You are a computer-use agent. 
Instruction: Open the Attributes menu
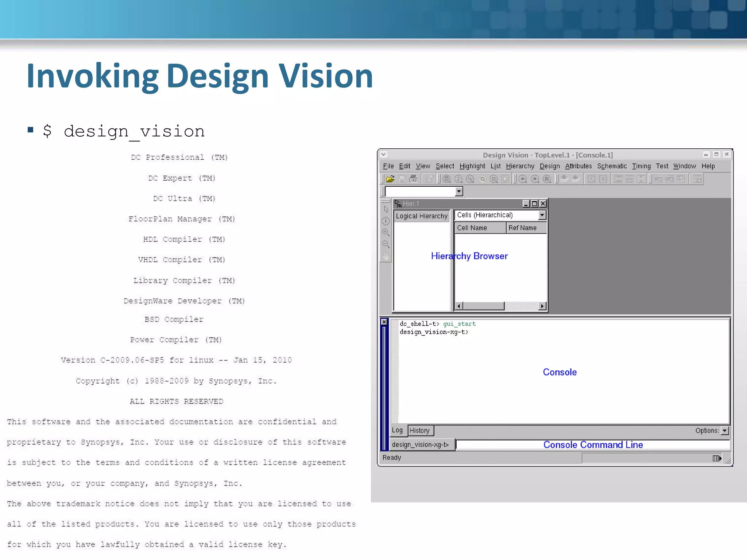tap(578, 166)
